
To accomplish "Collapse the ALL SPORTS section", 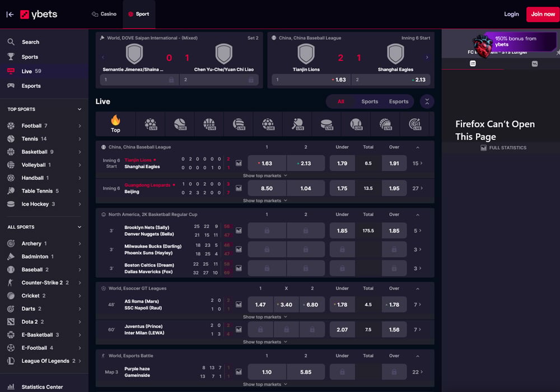I will [x=80, y=227].
